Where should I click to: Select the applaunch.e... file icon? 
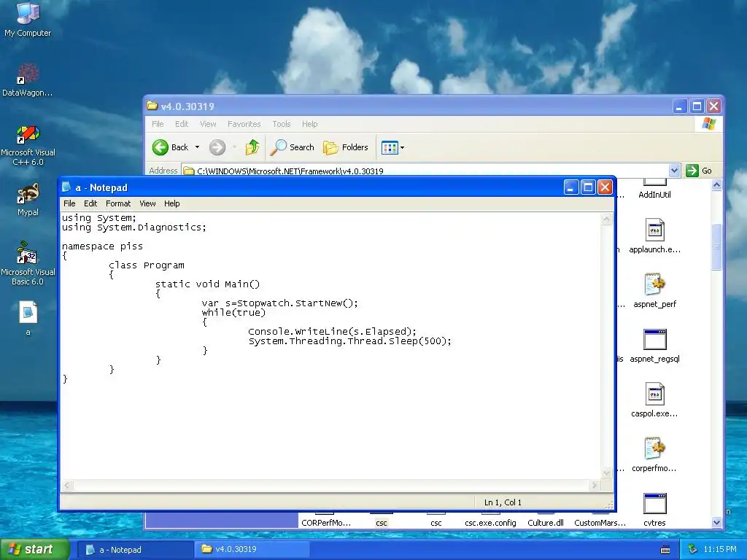click(x=654, y=236)
